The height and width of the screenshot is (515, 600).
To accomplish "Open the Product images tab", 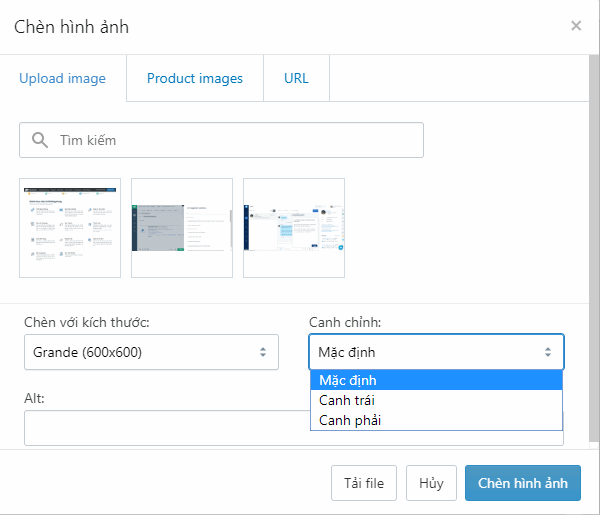I will (x=195, y=79).
